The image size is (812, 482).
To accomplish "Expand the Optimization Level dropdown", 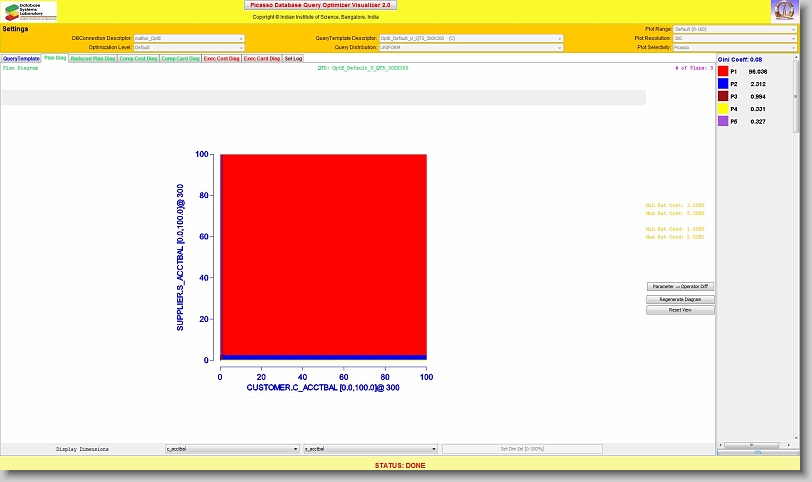I will (189, 47).
